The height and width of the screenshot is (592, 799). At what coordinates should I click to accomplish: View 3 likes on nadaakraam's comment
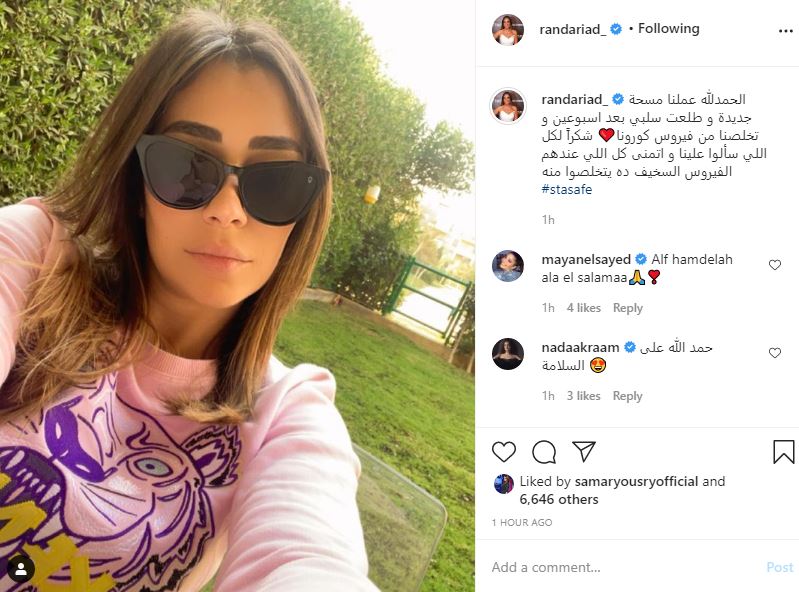coord(583,396)
